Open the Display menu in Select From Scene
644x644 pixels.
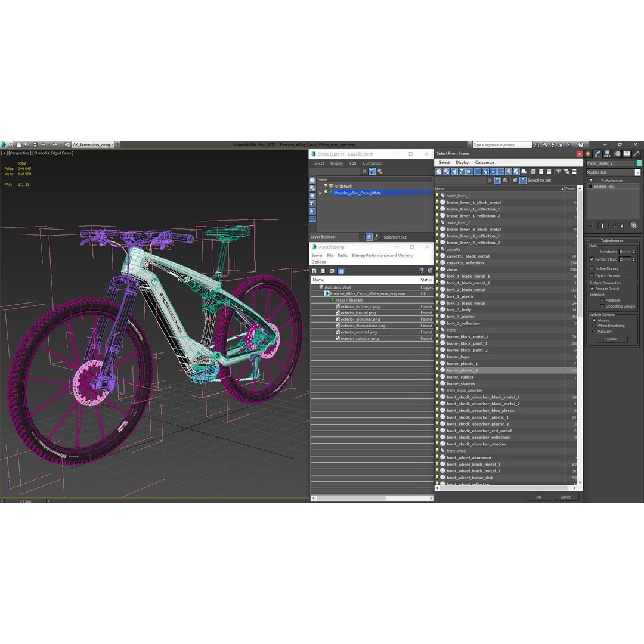pos(462,163)
